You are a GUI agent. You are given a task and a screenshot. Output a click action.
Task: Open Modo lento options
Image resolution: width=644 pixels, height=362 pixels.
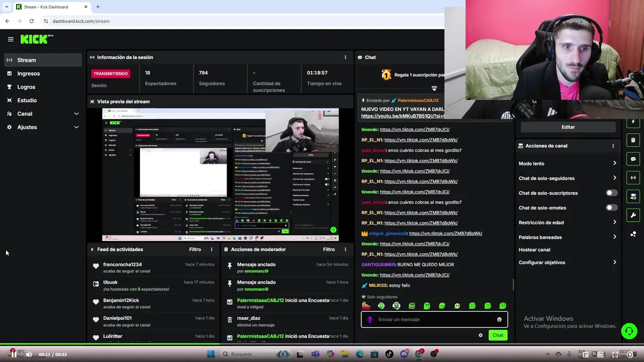[x=568, y=163]
